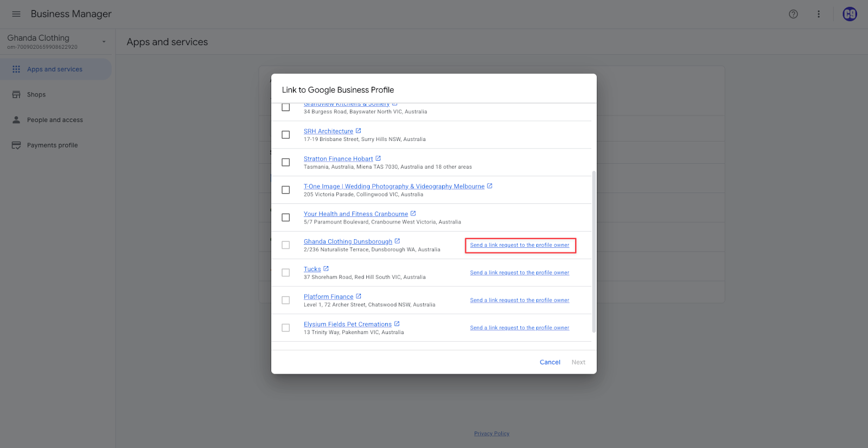Image resolution: width=868 pixels, height=448 pixels.
Task: Select Your Health and Fitness Cranbourne checkbox
Action: point(286,217)
